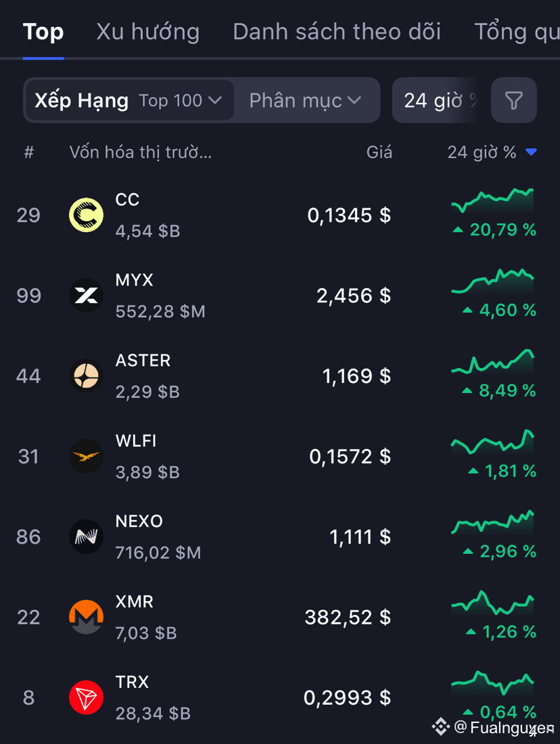Open XMR sparkline chart
The height and width of the screenshot is (744, 560).
[x=492, y=602]
